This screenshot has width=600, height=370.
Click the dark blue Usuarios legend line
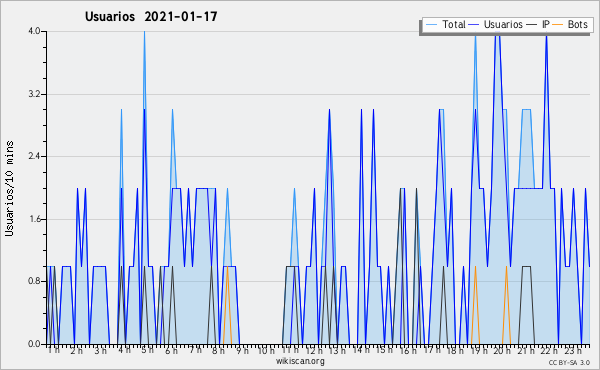point(474,24)
